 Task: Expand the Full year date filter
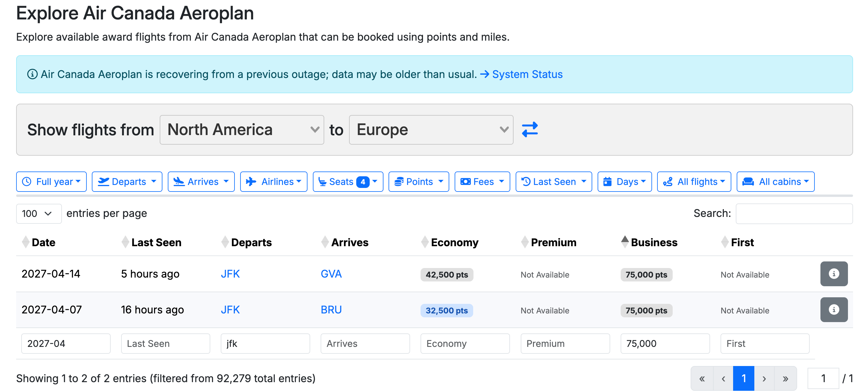pos(51,182)
